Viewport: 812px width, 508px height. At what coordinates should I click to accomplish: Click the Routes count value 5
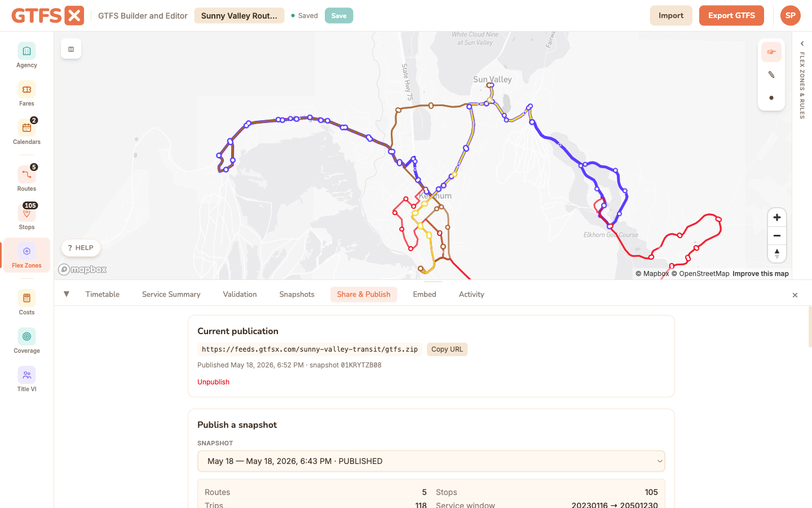[x=425, y=492]
